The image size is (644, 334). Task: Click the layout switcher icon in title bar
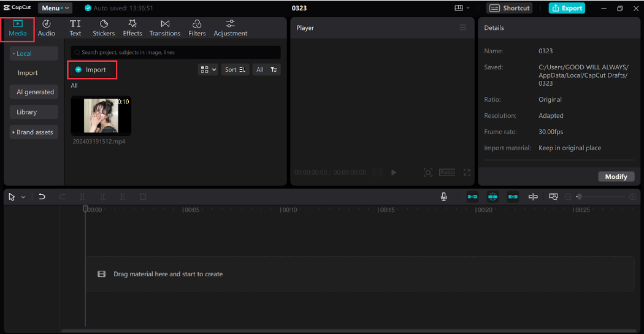pyautogui.click(x=462, y=8)
